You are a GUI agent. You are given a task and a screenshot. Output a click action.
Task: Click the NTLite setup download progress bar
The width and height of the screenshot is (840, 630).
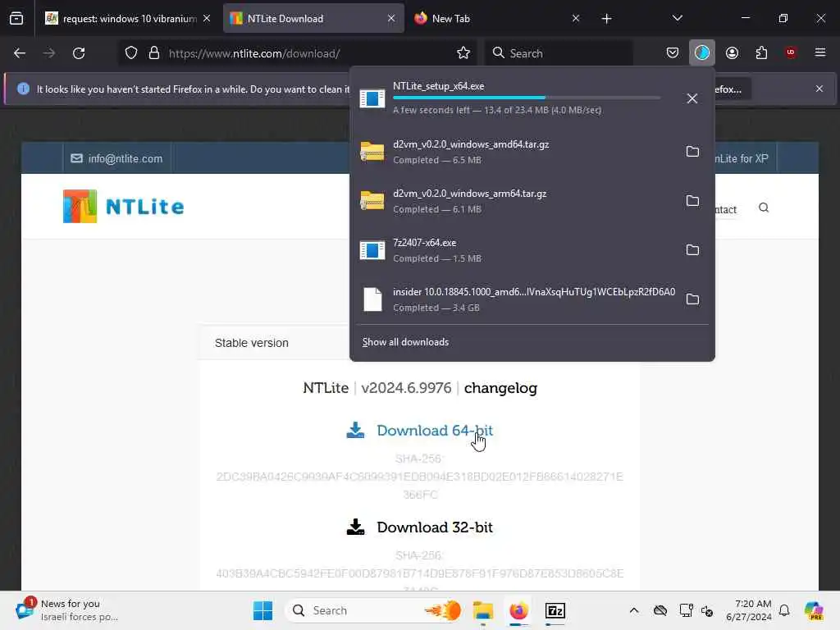(x=526, y=98)
